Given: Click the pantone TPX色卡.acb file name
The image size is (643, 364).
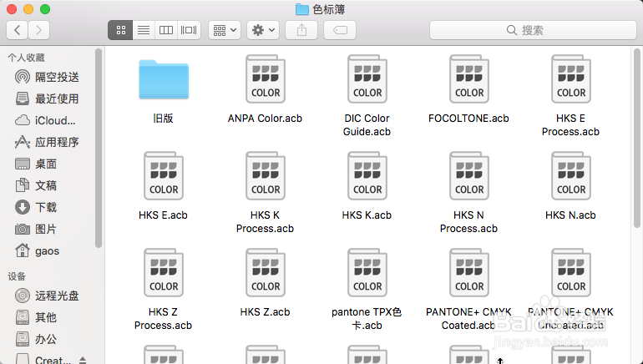Looking at the screenshot, I should click(367, 319).
